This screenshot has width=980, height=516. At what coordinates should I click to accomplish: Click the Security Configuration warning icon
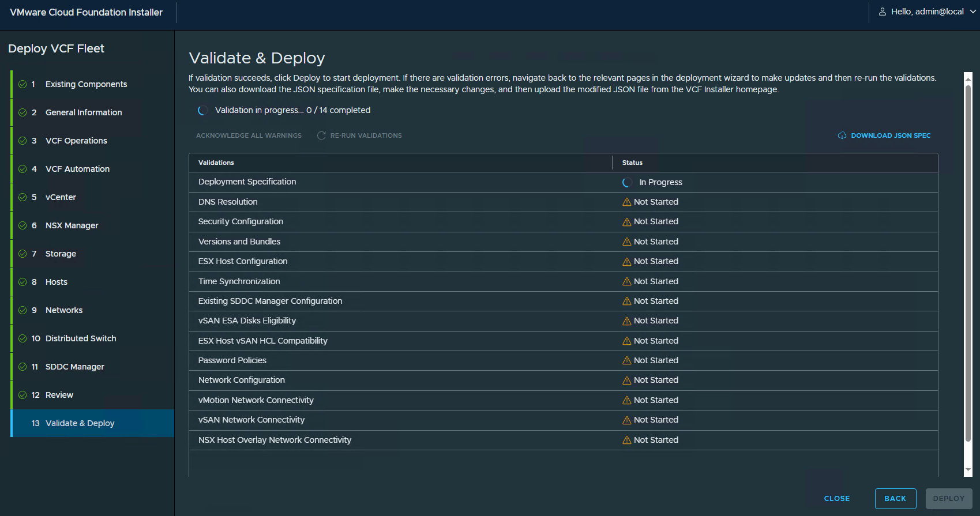(626, 222)
